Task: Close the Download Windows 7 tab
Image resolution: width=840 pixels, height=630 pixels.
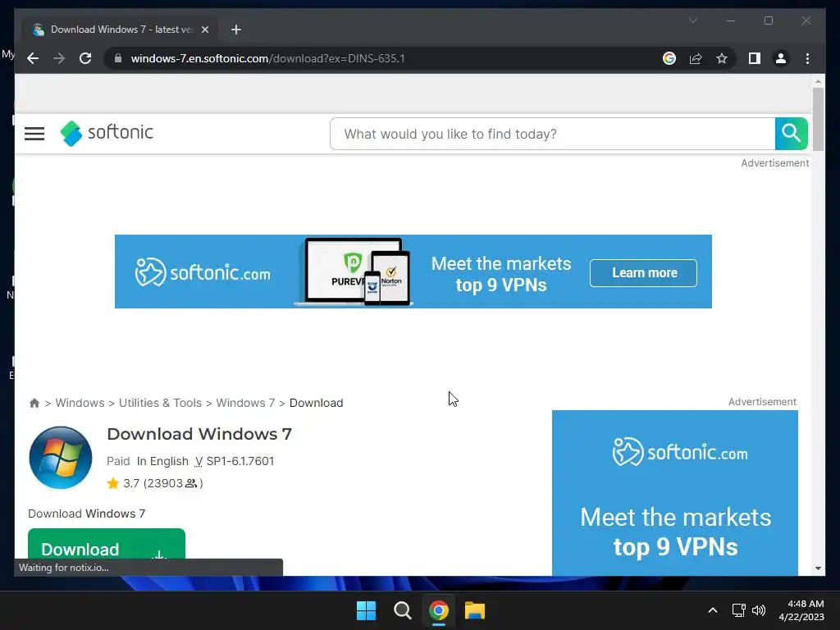Action: (x=204, y=30)
